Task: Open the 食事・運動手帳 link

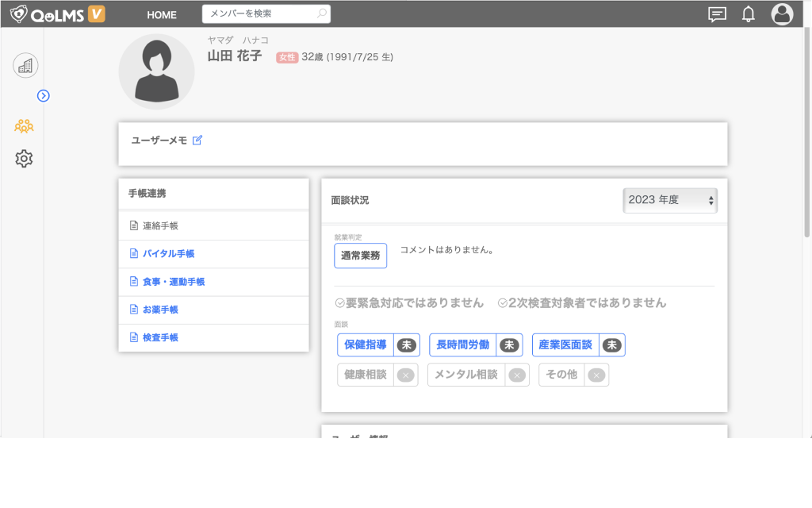Action: coord(173,282)
